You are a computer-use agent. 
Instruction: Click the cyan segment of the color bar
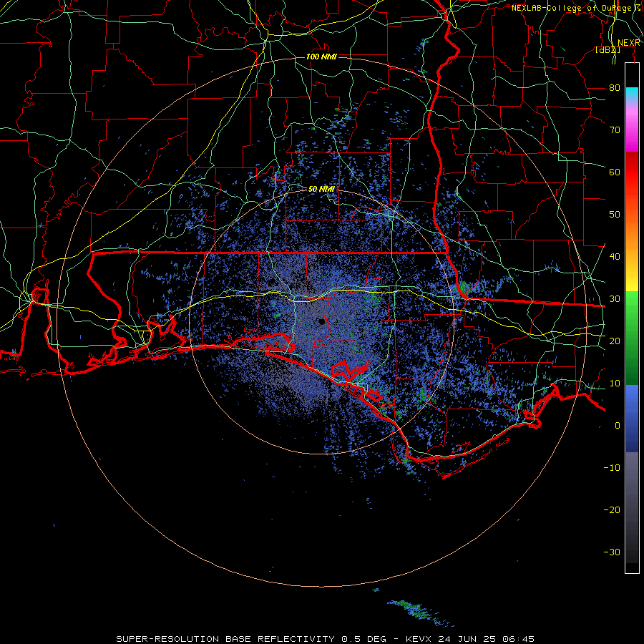click(632, 94)
